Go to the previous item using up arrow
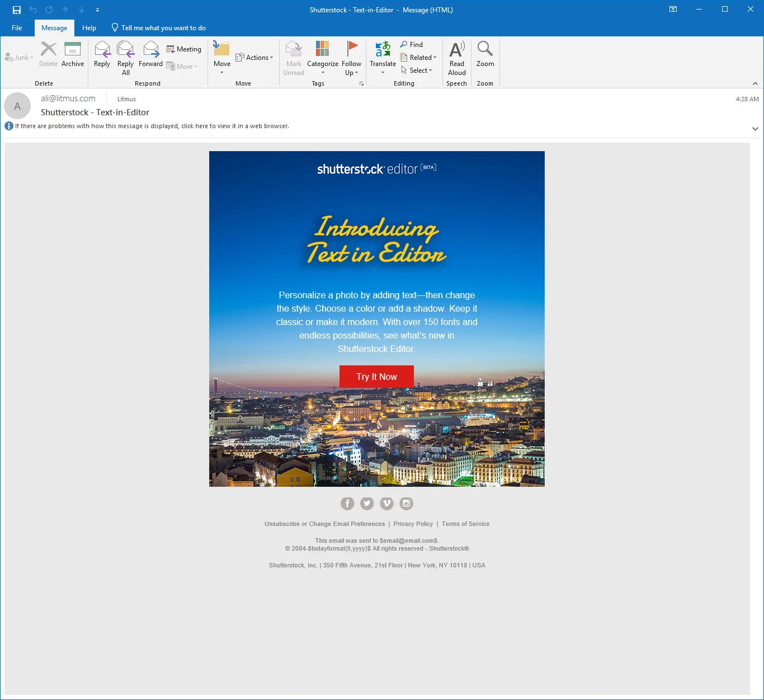This screenshot has width=764, height=700. pos(65,10)
